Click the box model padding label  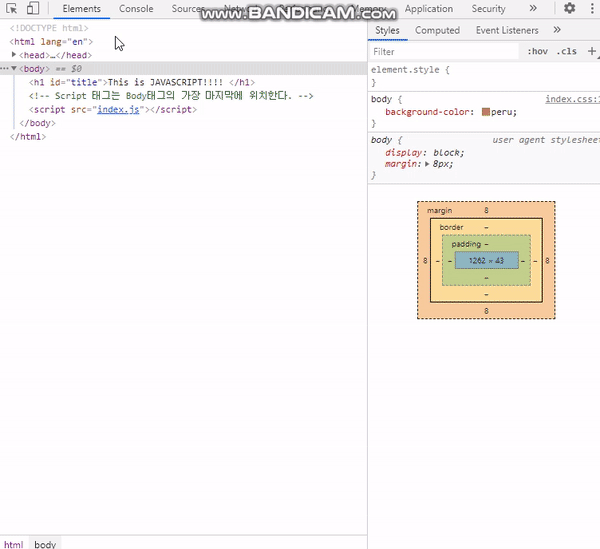(x=466, y=244)
